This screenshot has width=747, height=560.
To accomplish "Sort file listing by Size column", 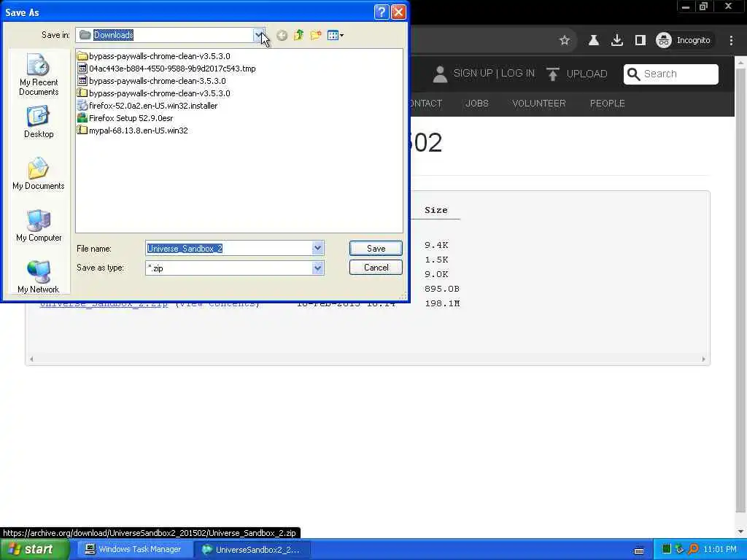I will click(436, 210).
